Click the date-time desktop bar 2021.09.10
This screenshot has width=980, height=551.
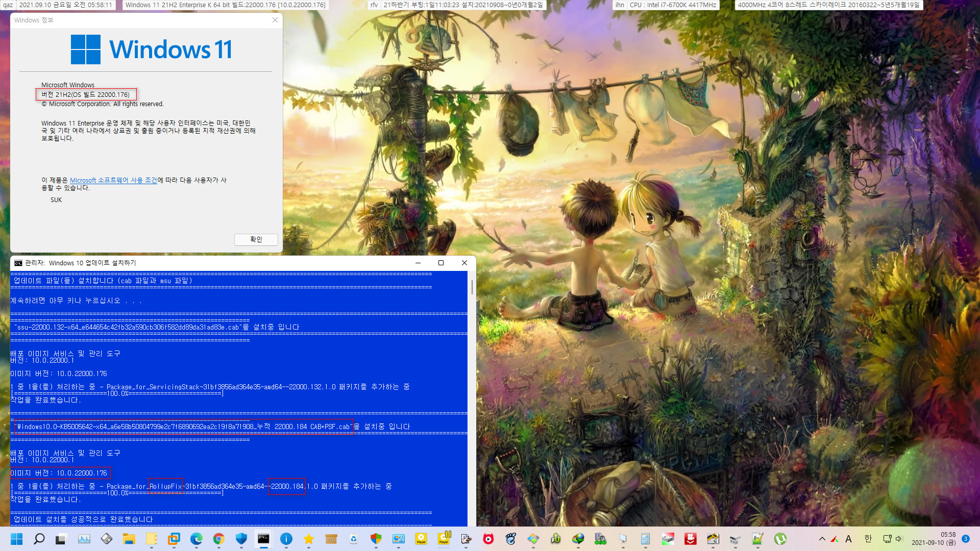coord(65,5)
